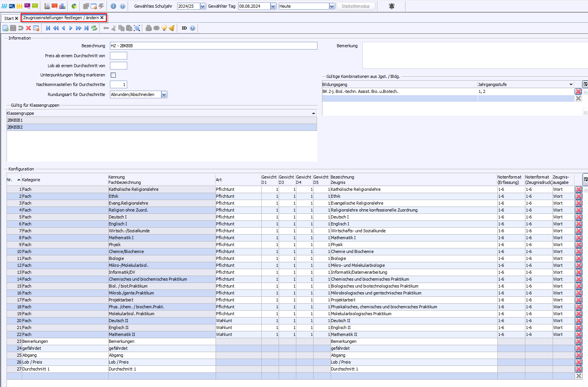This screenshot has height=387, width=588.
Task: Click the pie chart icon in top toolbar
Action: click(74, 6)
